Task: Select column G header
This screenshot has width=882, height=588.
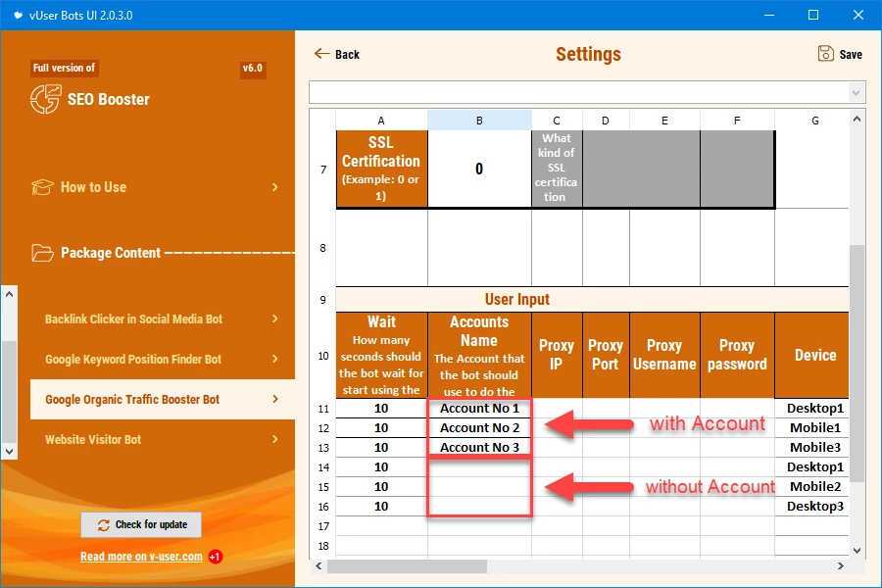Action: 815,121
